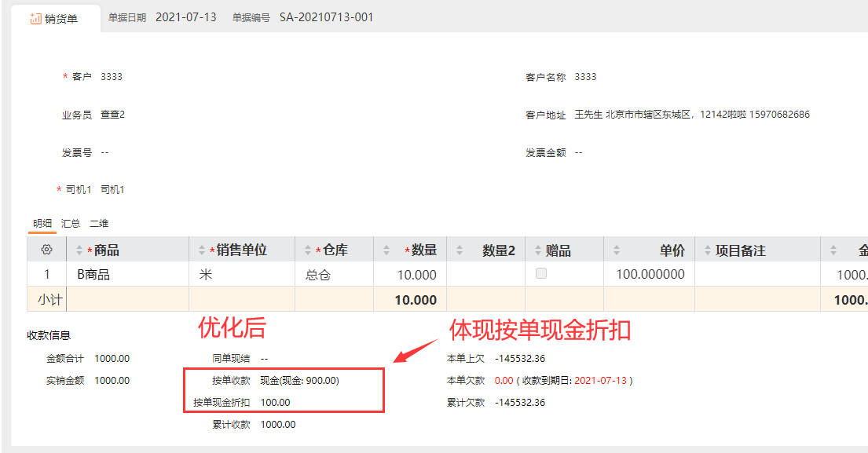868x453 pixels.
Task: Click sort arrows beside 赠品 column
Action: tap(537, 250)
